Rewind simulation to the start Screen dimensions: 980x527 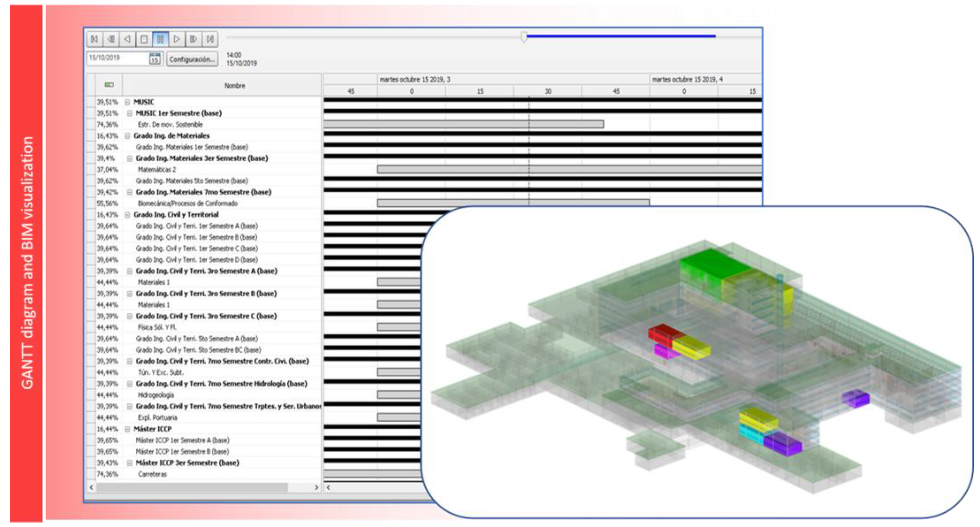click(x=94, y=39)
